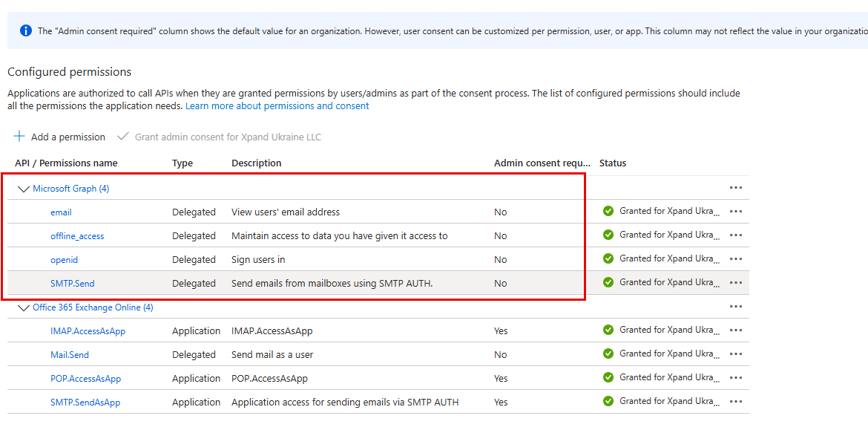Screen dimensions: 868x430
Task: Click the API / Permissions name column header
Action: [x=66, y=163]
